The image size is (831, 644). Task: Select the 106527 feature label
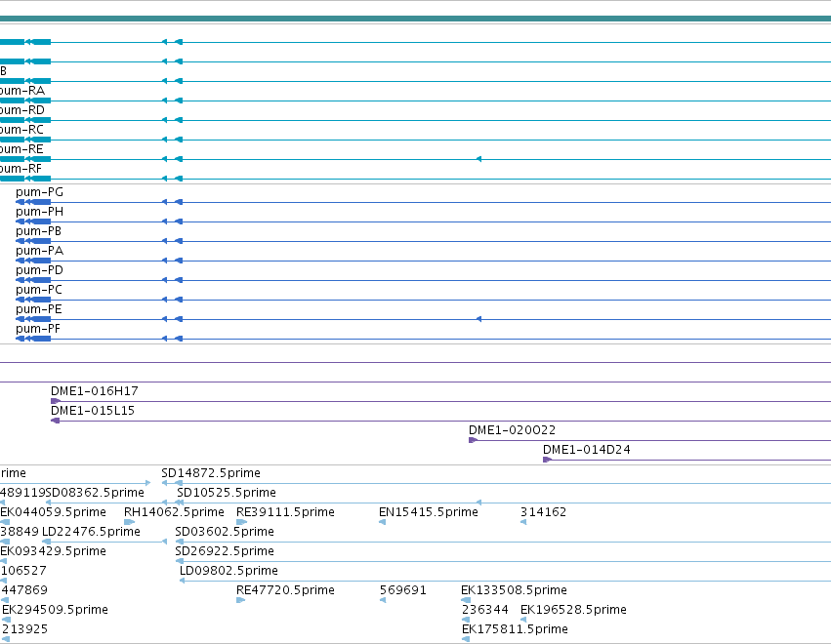tap(23, 571)
